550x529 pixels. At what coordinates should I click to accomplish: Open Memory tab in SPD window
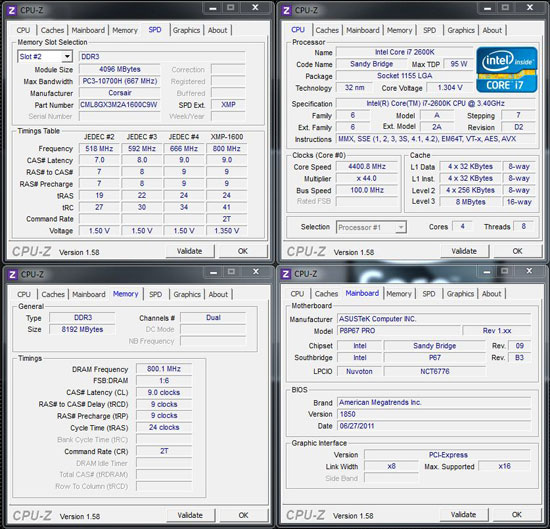125,30
